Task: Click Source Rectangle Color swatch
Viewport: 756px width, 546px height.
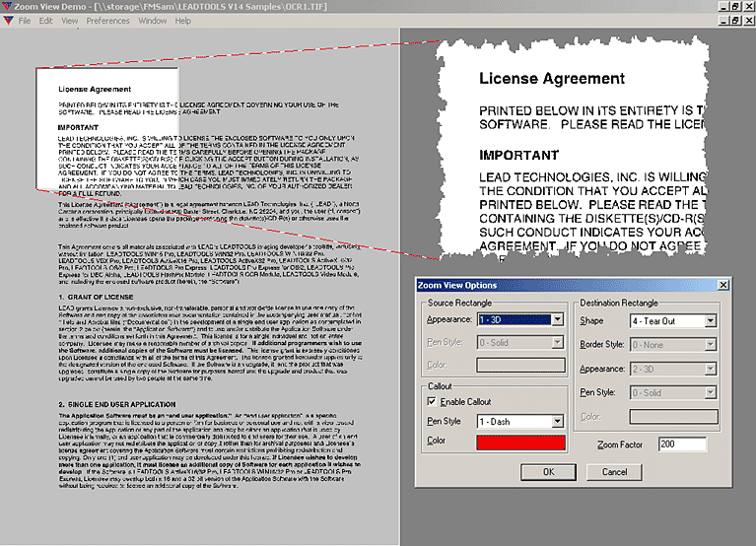Action: 520,365
